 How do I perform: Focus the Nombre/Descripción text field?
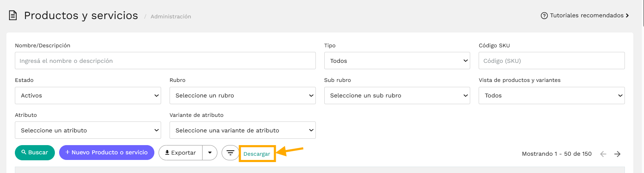coord(165,61)
